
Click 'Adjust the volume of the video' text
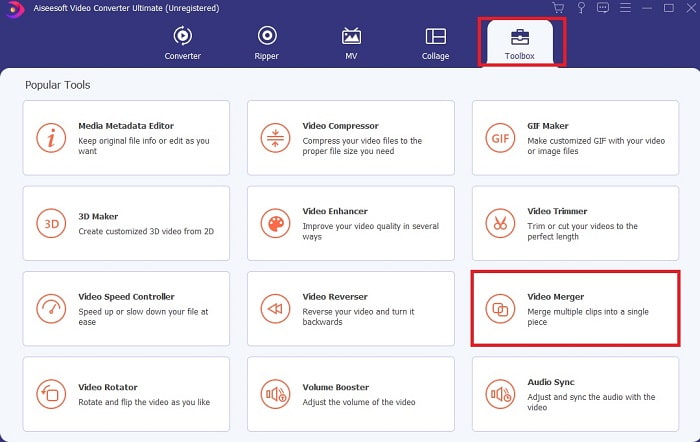[359, 402]
